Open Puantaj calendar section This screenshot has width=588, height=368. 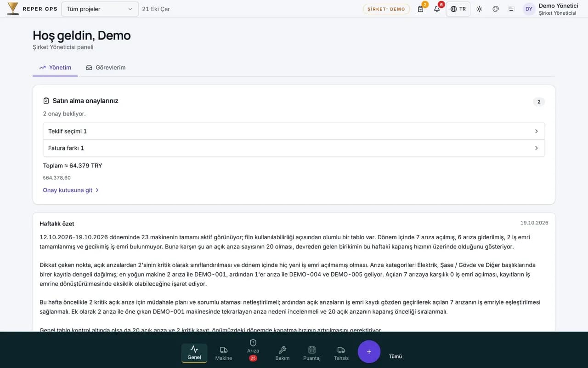point(312,353)
